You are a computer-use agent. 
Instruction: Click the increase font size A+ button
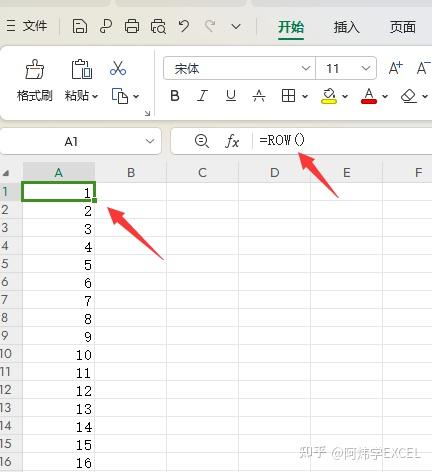tap(396, 68)
